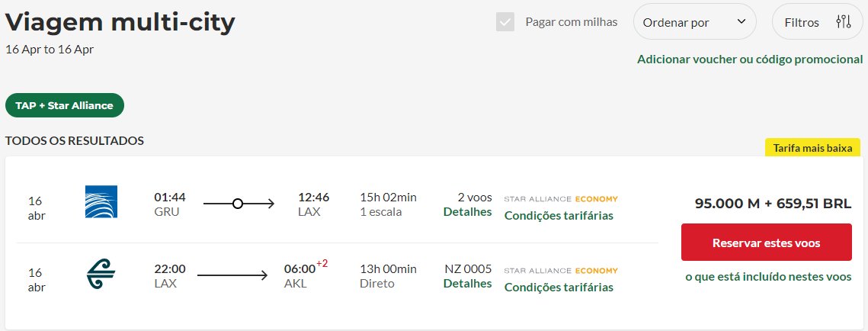This screenshot has height=331, width=868.
Task: Open the Ordenar por dropdown
Action: (695, 22)
